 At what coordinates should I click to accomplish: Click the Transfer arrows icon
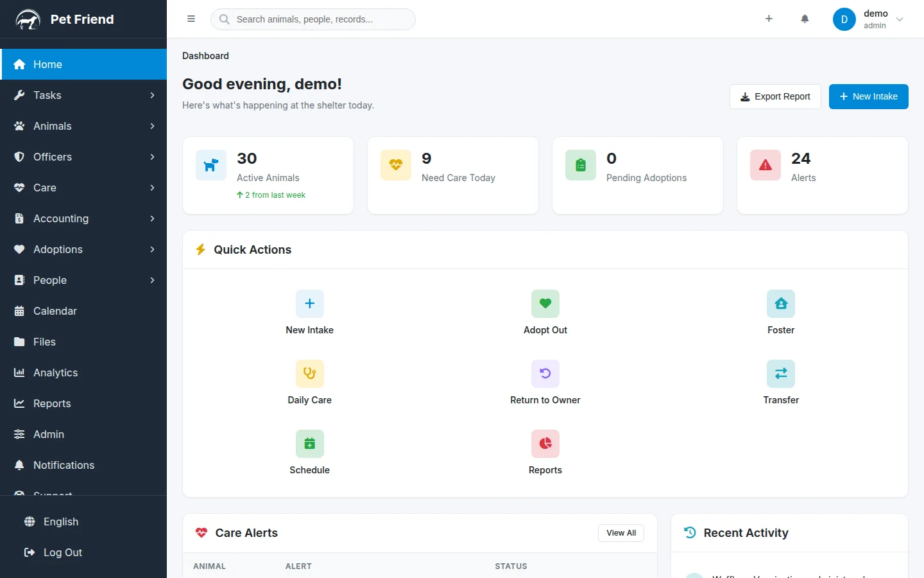[x=780, y=373]
